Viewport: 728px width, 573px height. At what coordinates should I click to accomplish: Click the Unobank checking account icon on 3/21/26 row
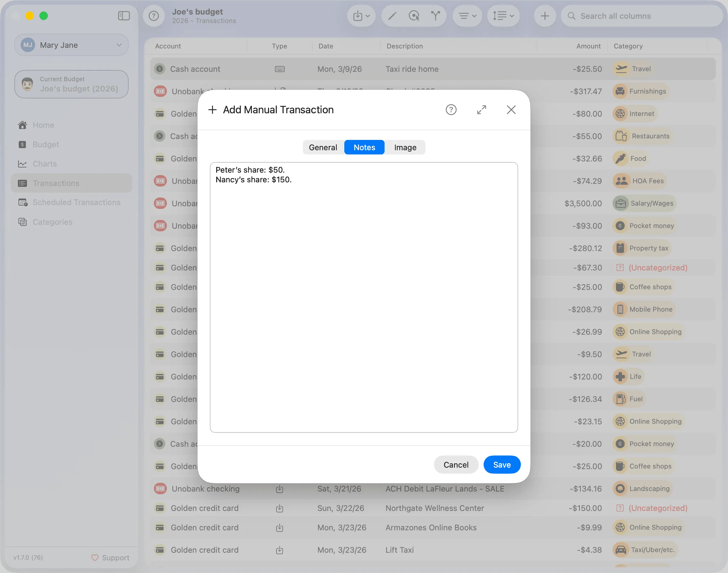pyautogui.click(x=160, y=489)
